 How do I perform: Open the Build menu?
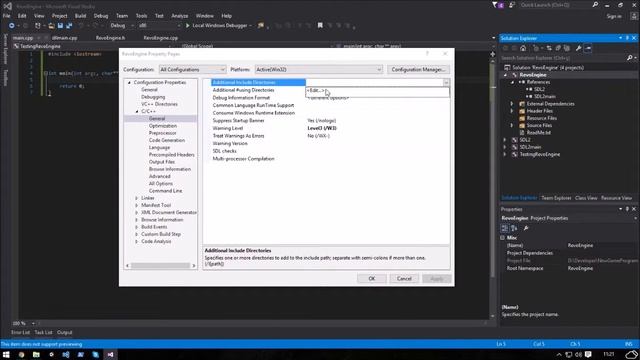click(80, 16)
